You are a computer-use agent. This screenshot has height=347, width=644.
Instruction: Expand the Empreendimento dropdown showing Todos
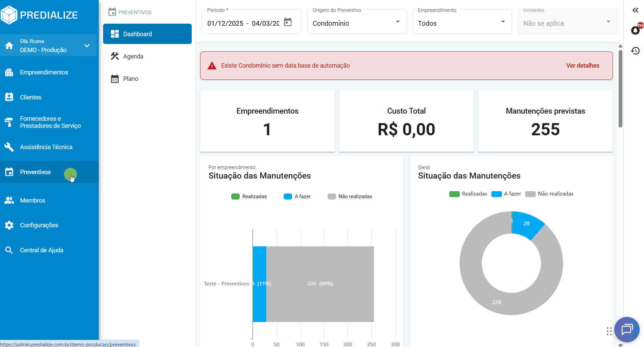(x=503, y=21)
